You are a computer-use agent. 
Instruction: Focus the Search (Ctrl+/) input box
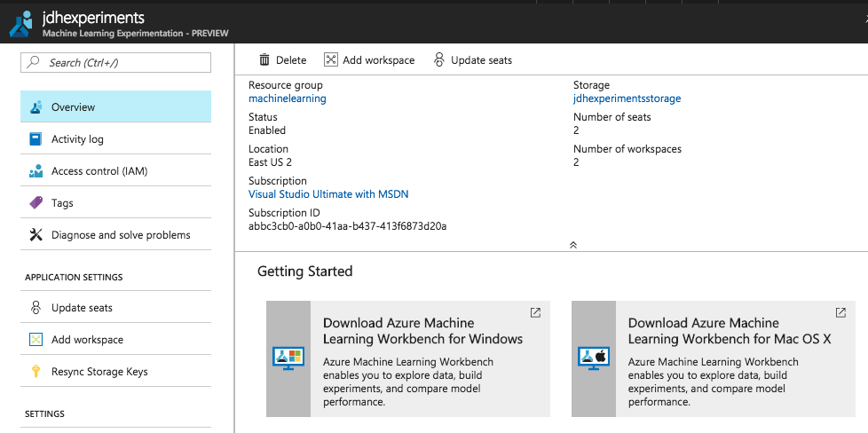pos(124,62)
